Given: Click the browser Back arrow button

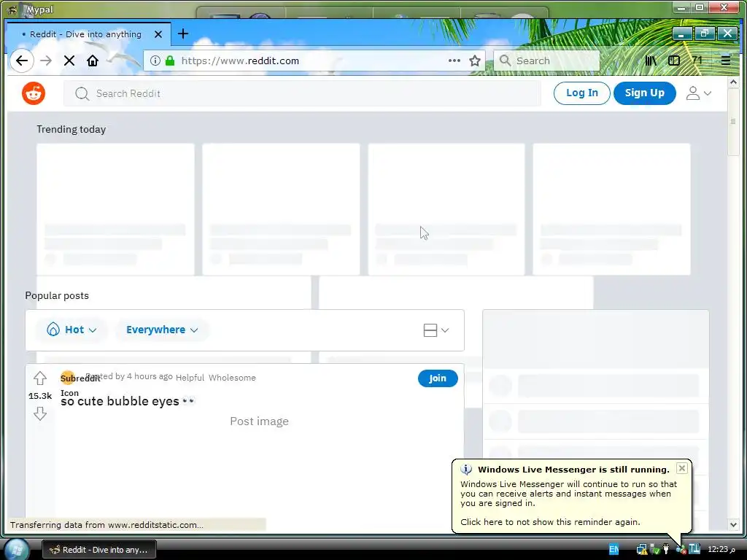Looking at the screenshot, I should (22, 61).
